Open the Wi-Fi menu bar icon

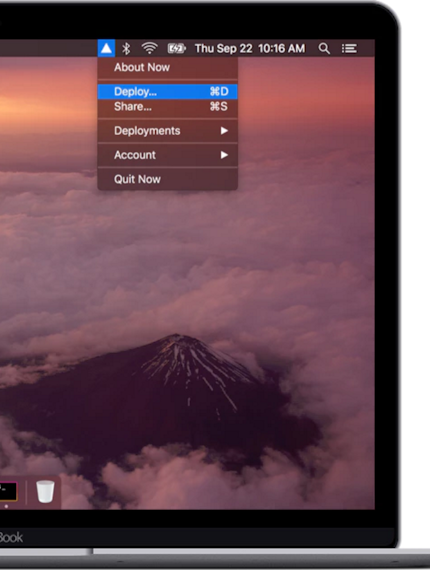149,48
